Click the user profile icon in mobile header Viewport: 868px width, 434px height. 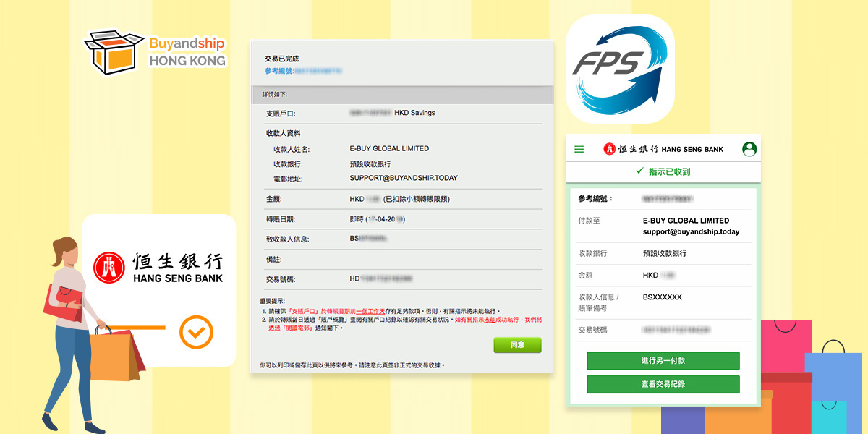coord(749,149)
